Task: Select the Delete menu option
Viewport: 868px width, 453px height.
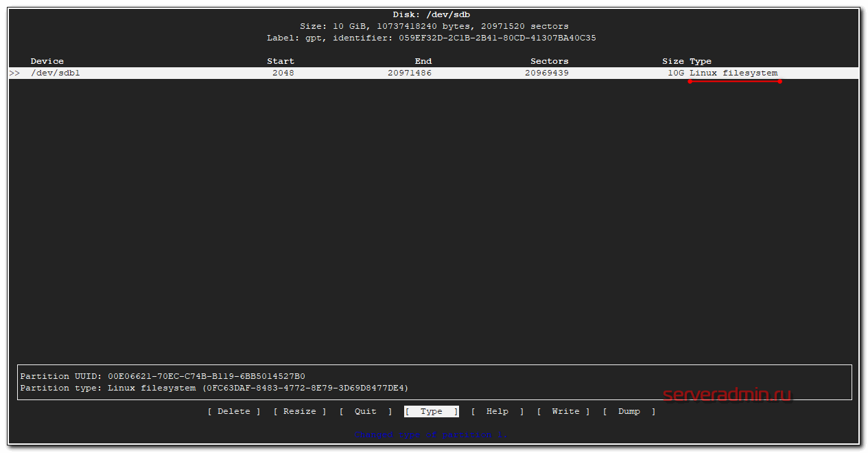Action: click(234, 411)
